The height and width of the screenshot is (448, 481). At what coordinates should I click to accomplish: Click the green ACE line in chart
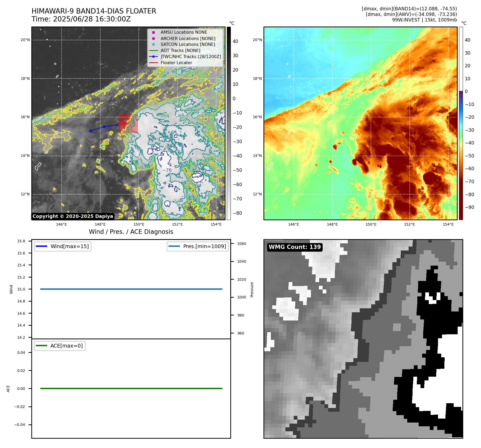(131, 388)
